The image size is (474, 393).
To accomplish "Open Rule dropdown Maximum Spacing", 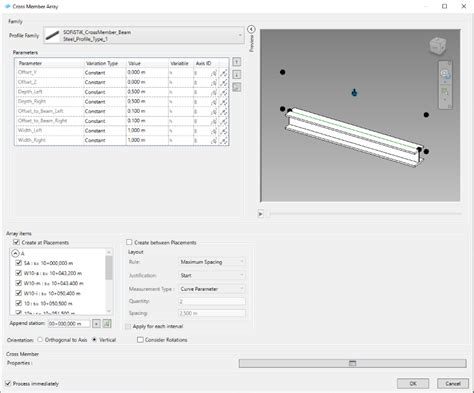I will click(x=212, y=262).
